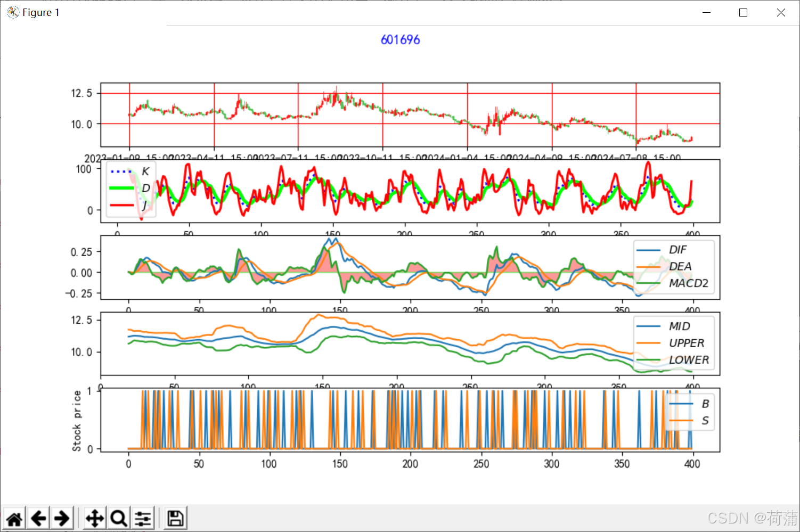Open Configure subplots dialog
Viewport: 800px width, 532px height.
(x=143, y=518)
